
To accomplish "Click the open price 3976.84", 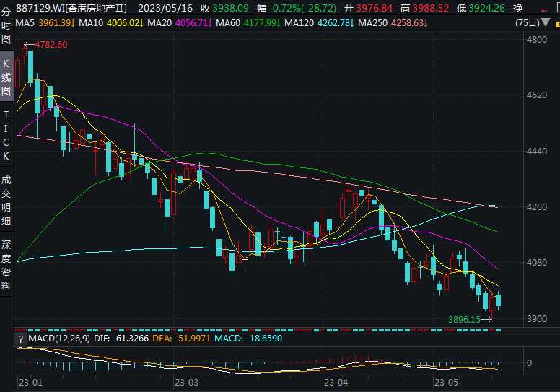I will [374, 8].
